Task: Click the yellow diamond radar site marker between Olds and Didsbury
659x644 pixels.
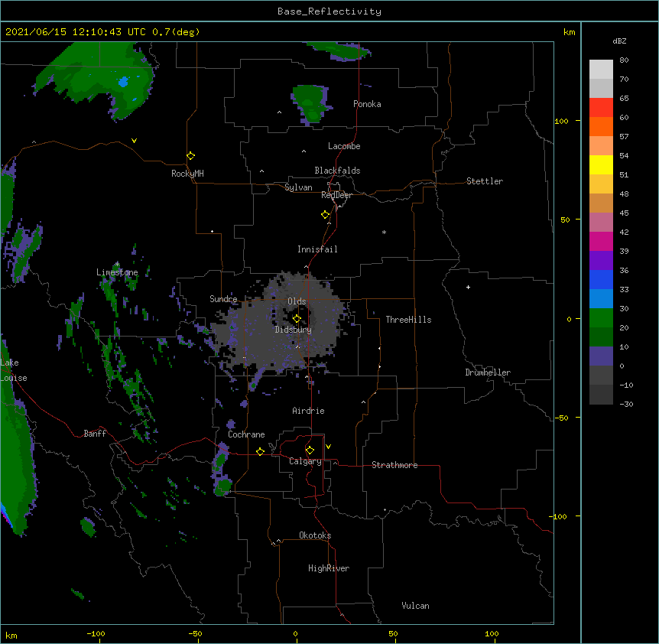Action: point(297,318)
